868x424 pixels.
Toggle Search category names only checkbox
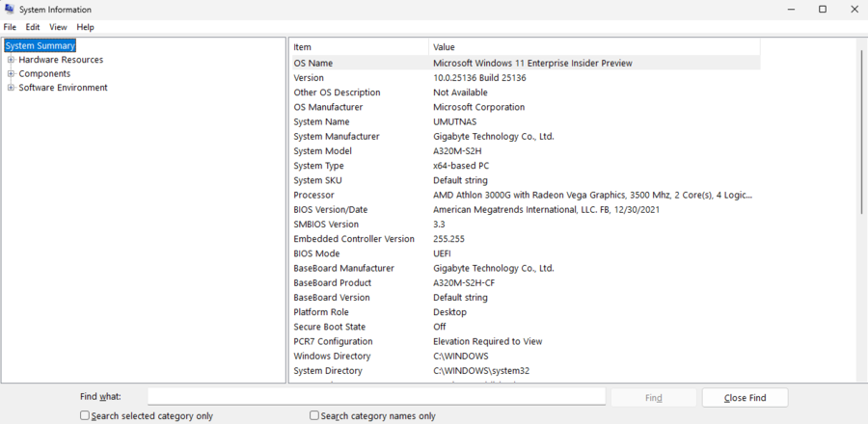[x=314, y=416]
